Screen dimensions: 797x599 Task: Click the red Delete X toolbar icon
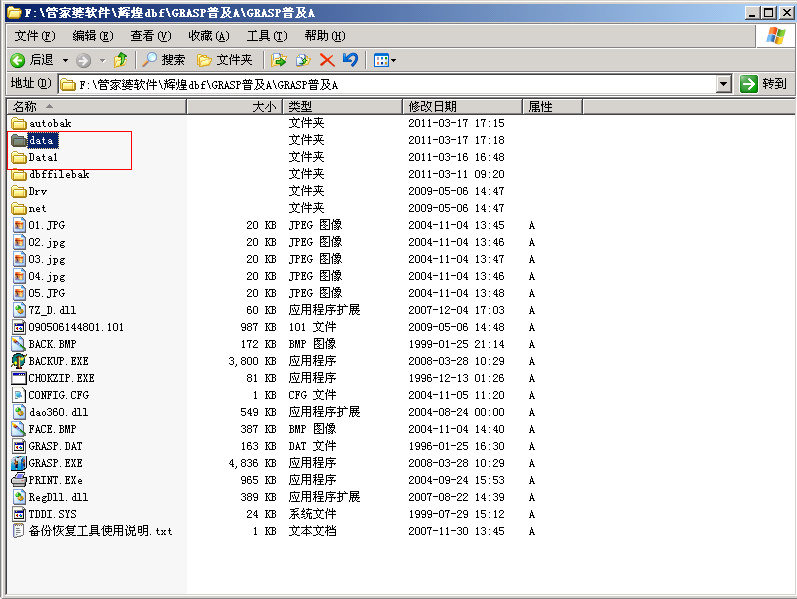click(326, 60)
